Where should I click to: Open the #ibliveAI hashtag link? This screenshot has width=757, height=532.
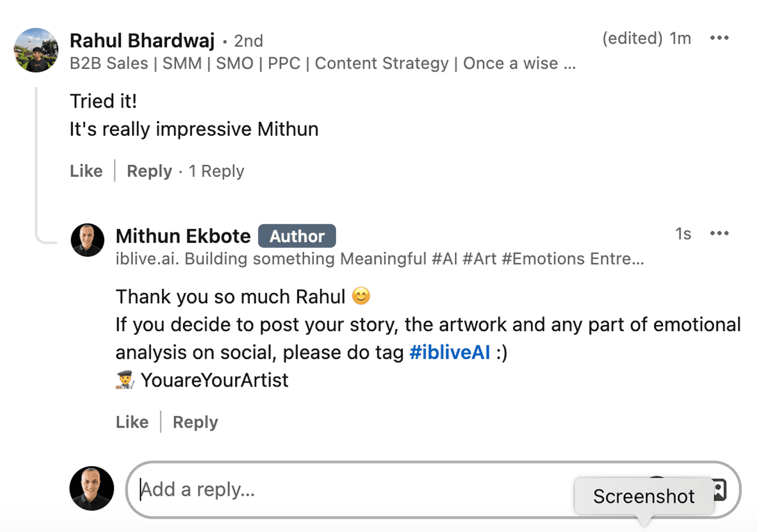coord(450,352)
